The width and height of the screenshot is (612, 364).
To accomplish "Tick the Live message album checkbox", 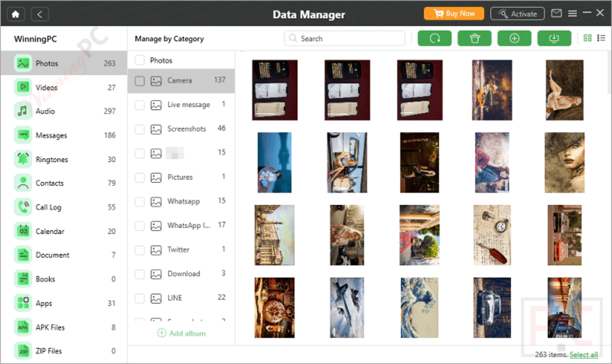I will coord(140,105).
